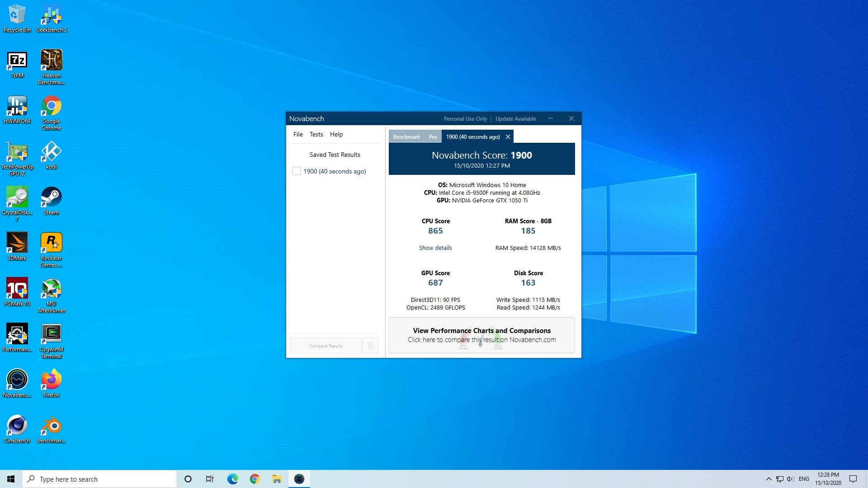This screenshot has height=488, width=868.
Task: Switch to the Pro tab
Action: [433, 136]
